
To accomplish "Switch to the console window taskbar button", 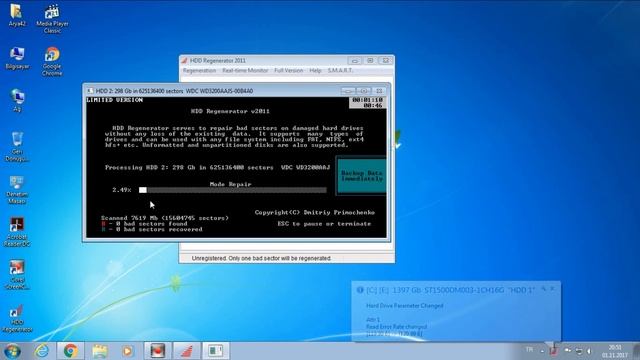I will tap(216, 351).
